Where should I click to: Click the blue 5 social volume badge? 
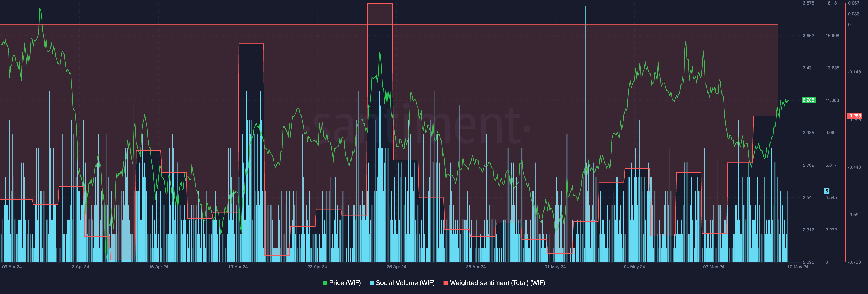[827, 191]
